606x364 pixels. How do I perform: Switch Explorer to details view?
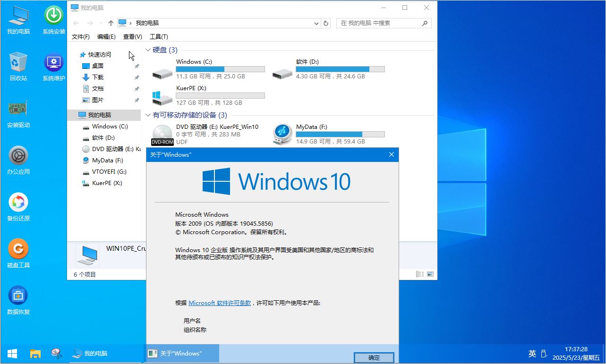coord(419,274)
